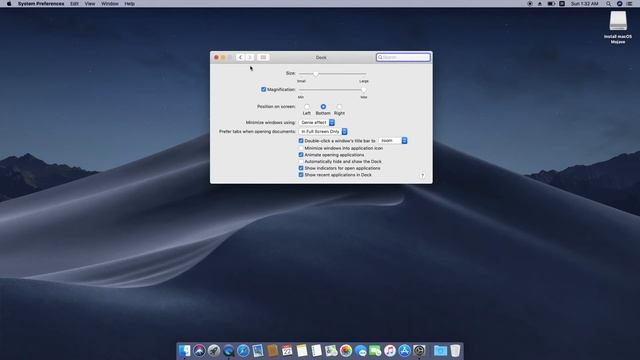Toggle Show recent applications in Dock

[301, 175]
